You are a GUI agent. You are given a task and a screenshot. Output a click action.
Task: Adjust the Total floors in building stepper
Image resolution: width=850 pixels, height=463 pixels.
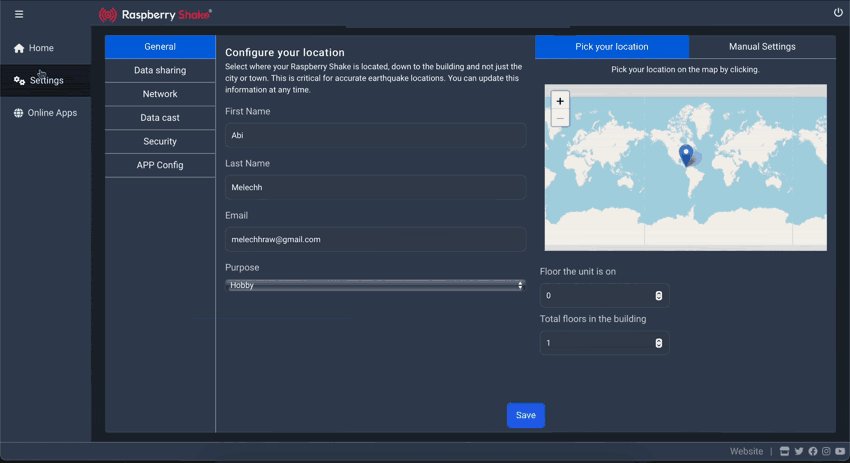(x=658, y=343)
